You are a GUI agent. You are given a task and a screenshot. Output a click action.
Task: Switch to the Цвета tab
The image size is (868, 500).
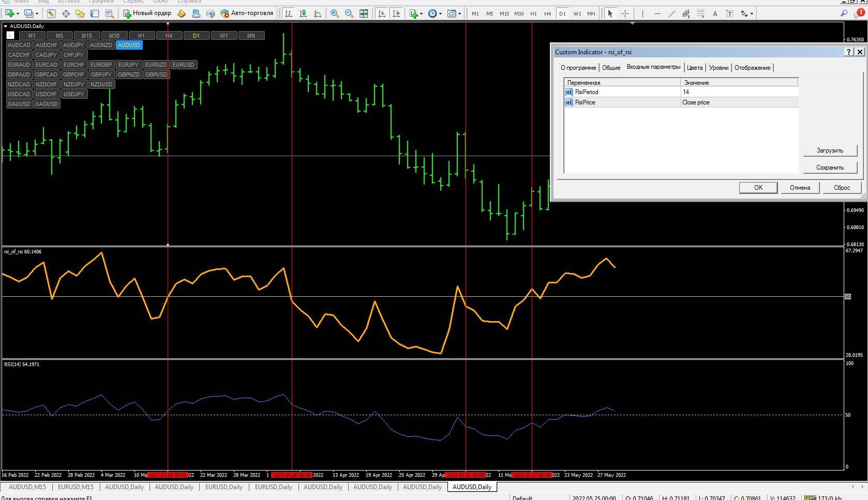695,68
